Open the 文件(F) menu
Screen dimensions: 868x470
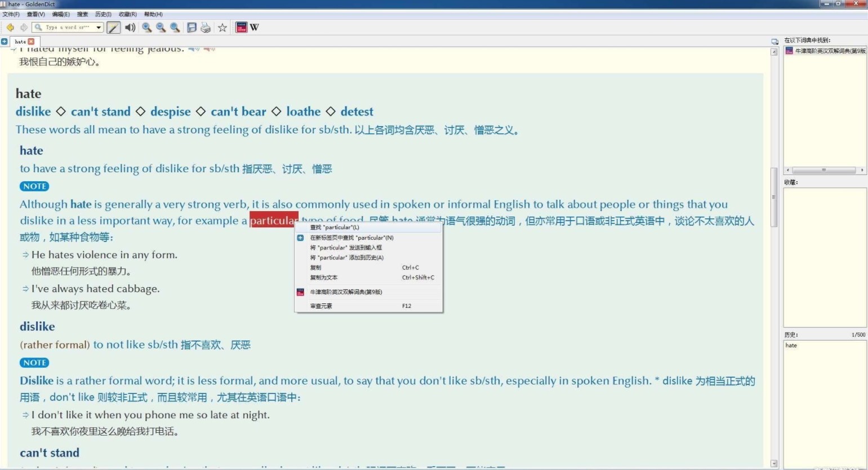click(x=11, y=14)
